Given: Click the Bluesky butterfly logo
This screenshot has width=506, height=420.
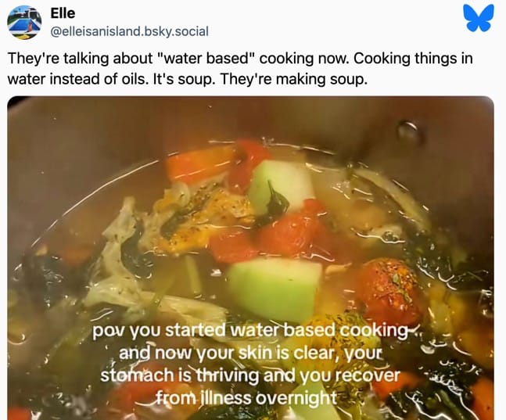Looking at the screenshot, I should [479, 18].
